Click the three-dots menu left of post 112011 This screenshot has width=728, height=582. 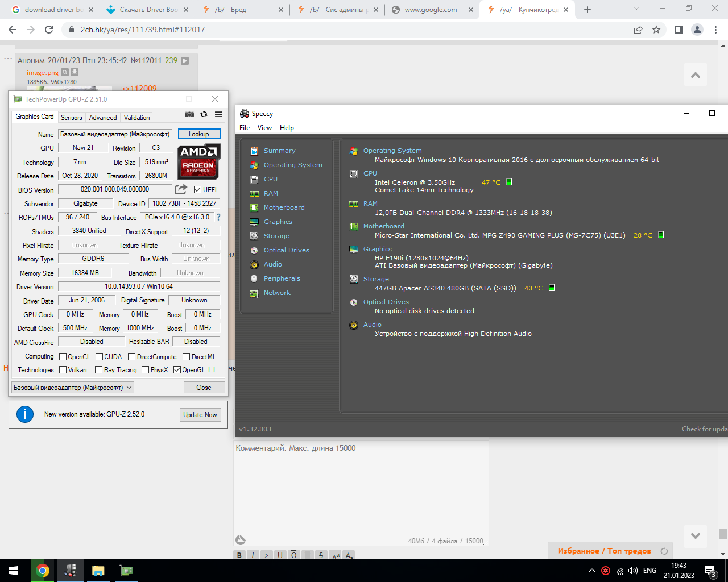tap(8, 59)
